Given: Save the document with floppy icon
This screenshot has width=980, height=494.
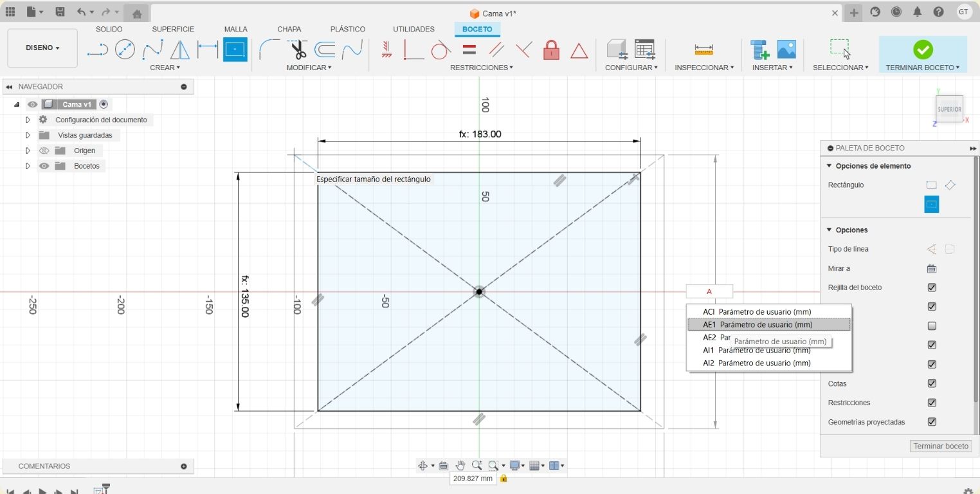Looking at the screenshot, I should 60,12.
